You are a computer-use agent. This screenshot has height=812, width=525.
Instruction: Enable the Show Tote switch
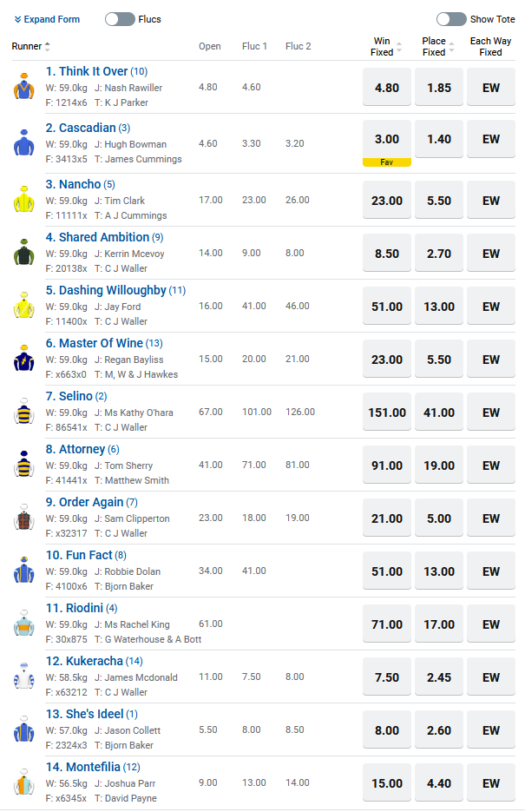coord(451,19)
